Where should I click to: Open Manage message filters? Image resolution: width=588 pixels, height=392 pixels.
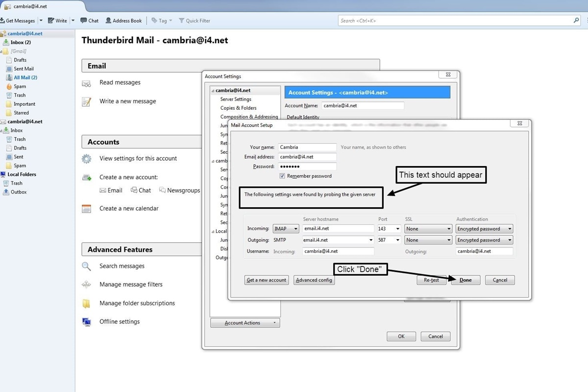point(131,284)
